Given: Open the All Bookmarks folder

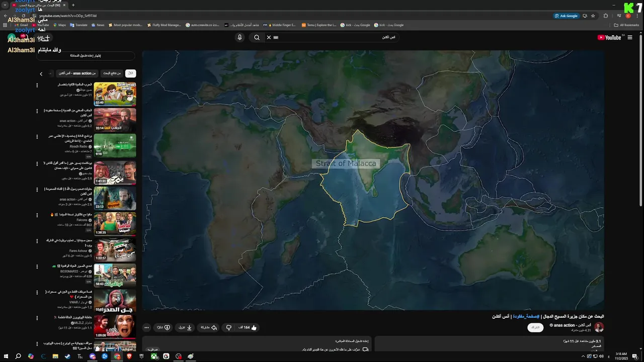Looking at the screenshot, I should [x=626, y=25].
